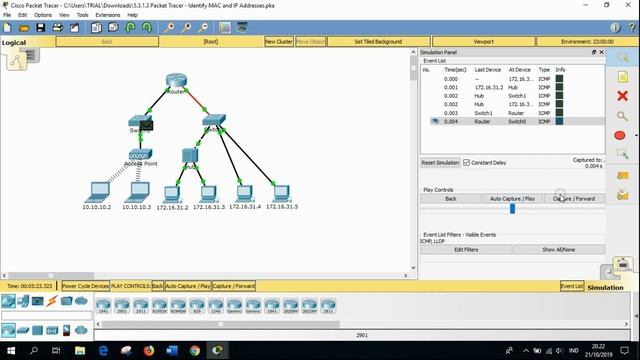Click the Show All/None button

[558, 249]
